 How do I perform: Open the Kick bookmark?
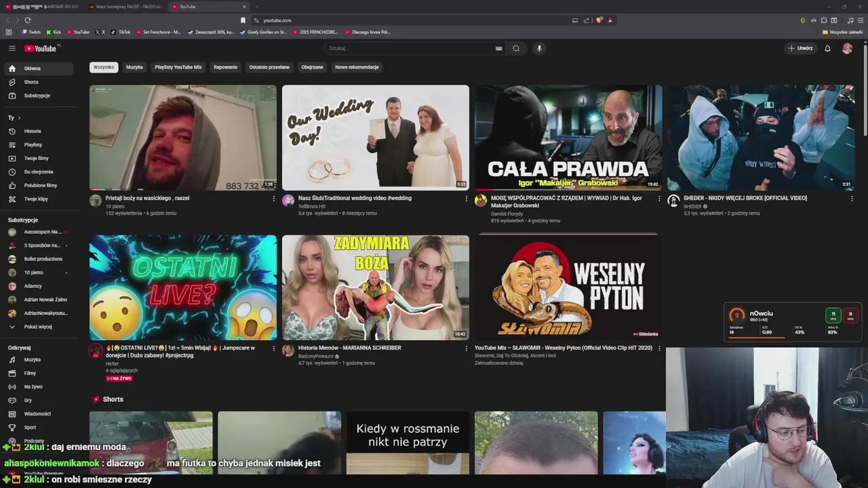(x=54, y=32)
